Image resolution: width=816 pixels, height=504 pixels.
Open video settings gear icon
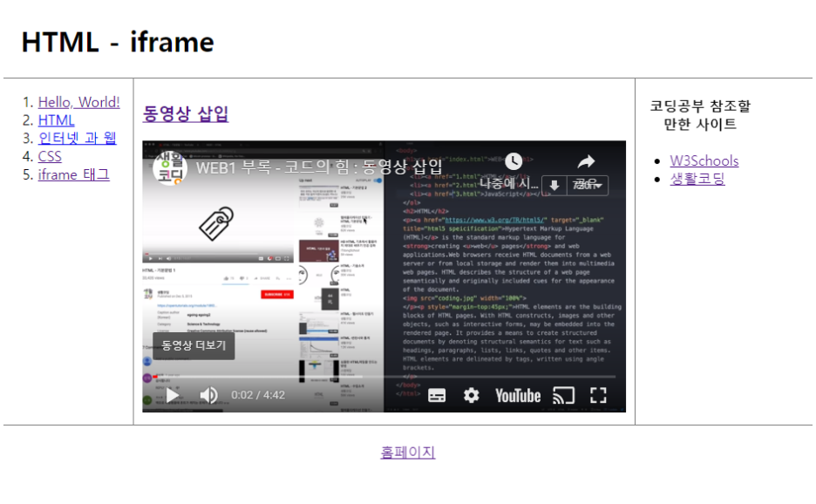[x=472, y=396]
